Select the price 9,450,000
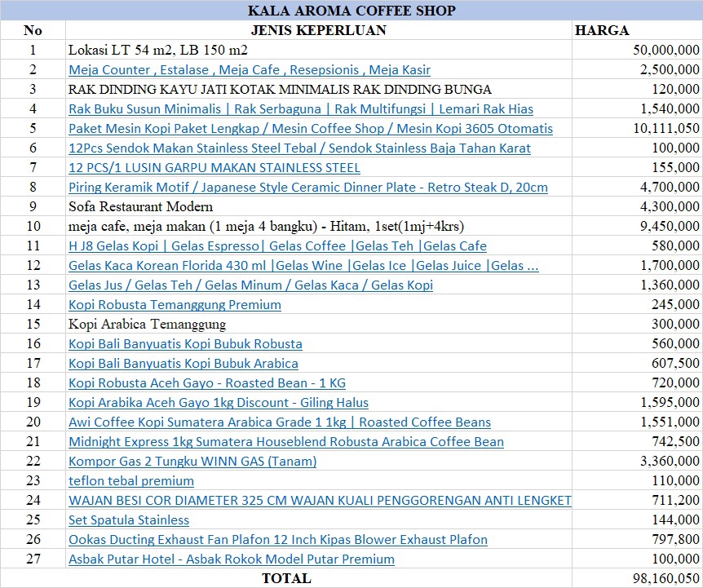703x588 pixels. pos(637,227)
